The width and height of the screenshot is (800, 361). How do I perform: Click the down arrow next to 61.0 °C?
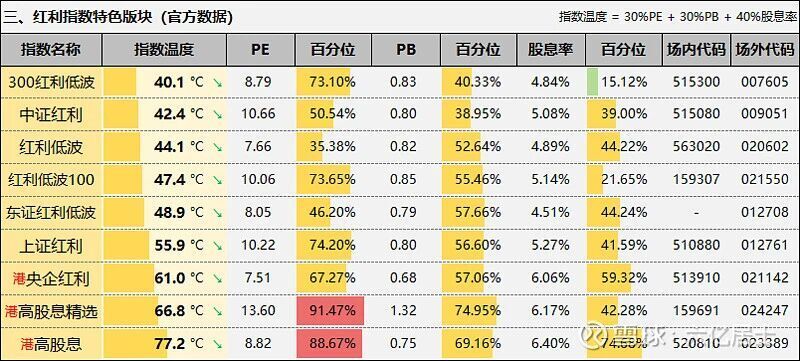pos(217,279)
